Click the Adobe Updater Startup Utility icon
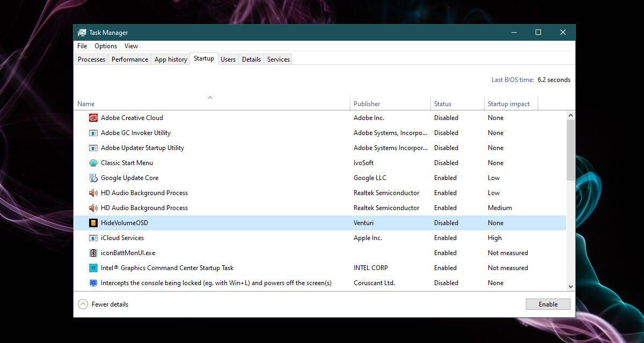The image size is (644, 343). 93,148
